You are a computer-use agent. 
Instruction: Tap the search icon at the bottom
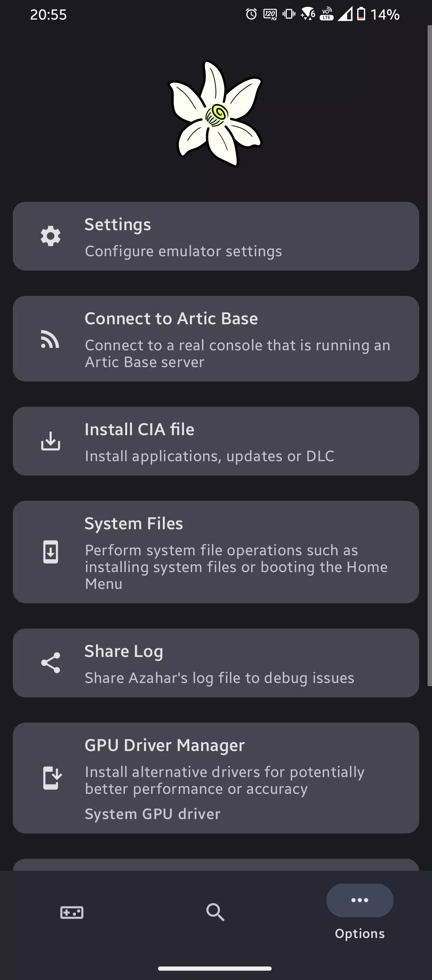[x=215, y=912]
